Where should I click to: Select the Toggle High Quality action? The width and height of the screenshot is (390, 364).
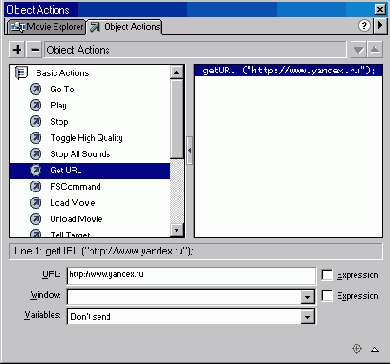[x=86, y=138]
